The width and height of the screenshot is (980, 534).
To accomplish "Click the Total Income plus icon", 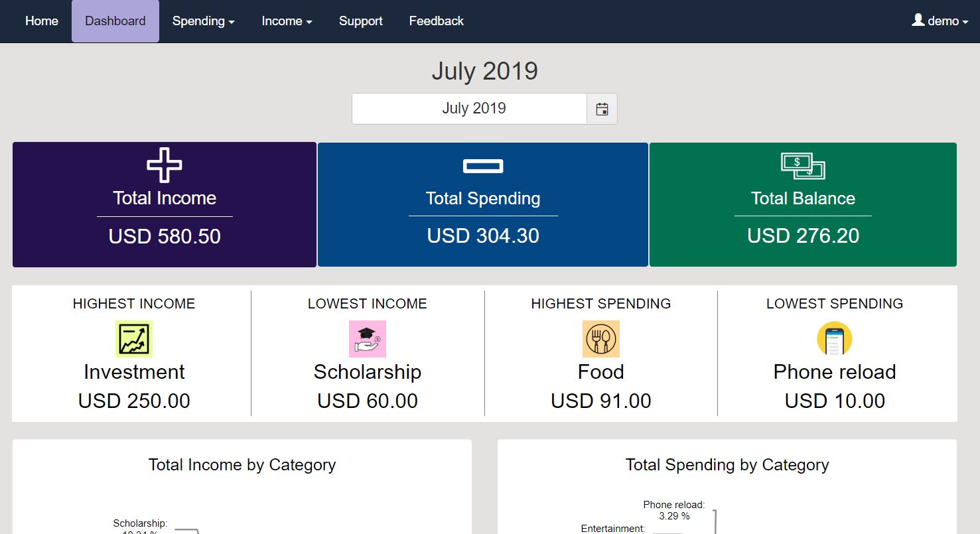I will click(x=165, y=165).
